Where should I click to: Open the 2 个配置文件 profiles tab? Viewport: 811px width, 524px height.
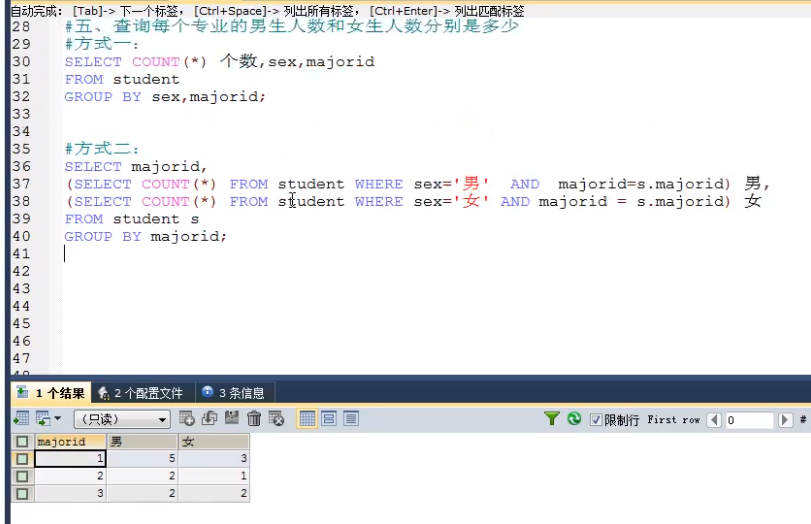click(141, 393)
